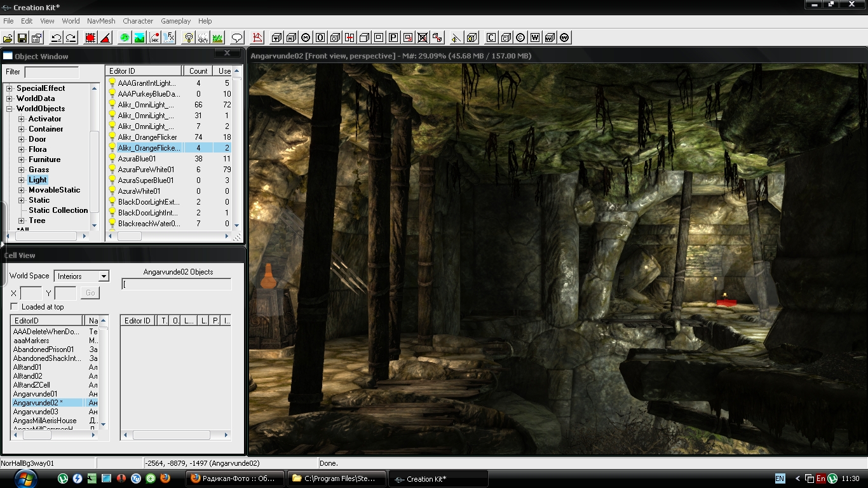The height and width of the screenshot is (488, 868).
Task: Open the NavMesh menu
Action: 101,21
